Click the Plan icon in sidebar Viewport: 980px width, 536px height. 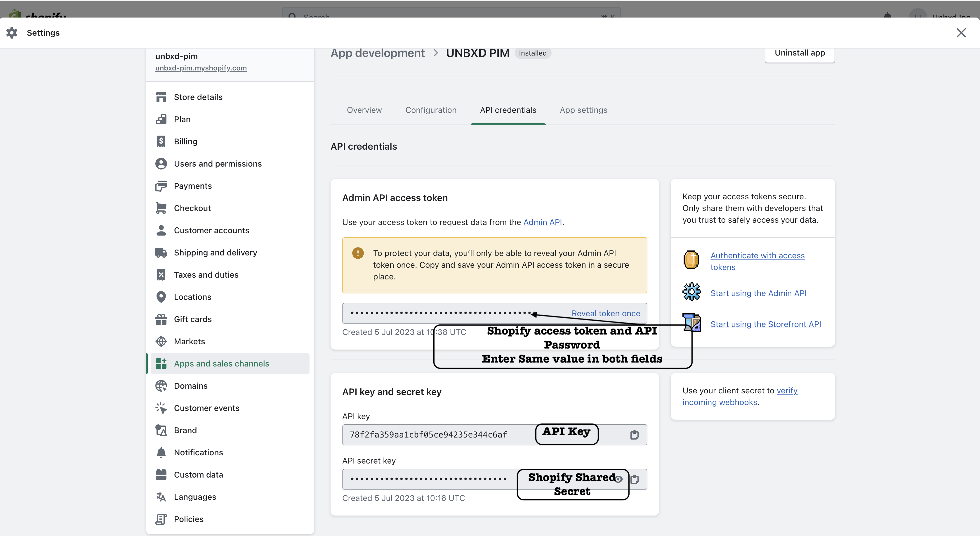point(161,119)
